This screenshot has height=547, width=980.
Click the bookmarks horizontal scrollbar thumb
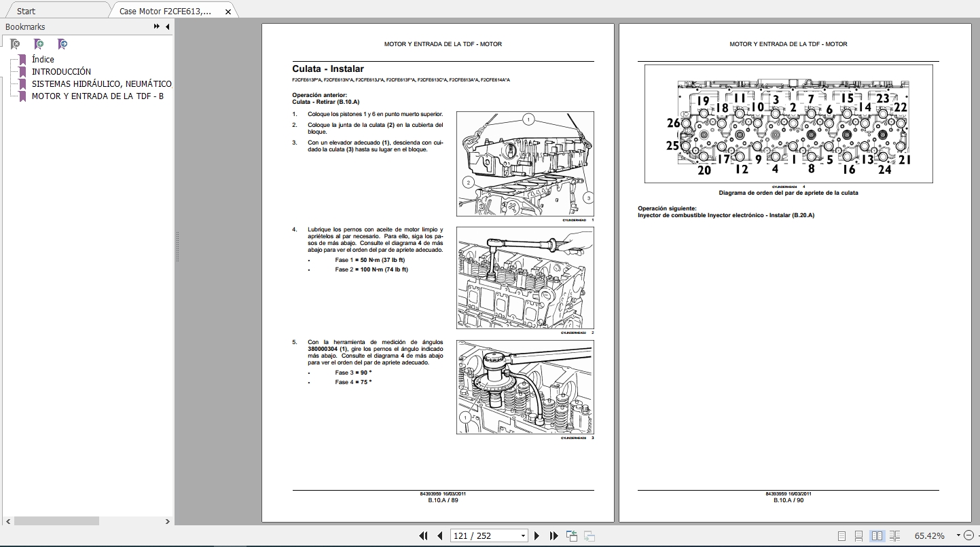[x=56, y=521]
